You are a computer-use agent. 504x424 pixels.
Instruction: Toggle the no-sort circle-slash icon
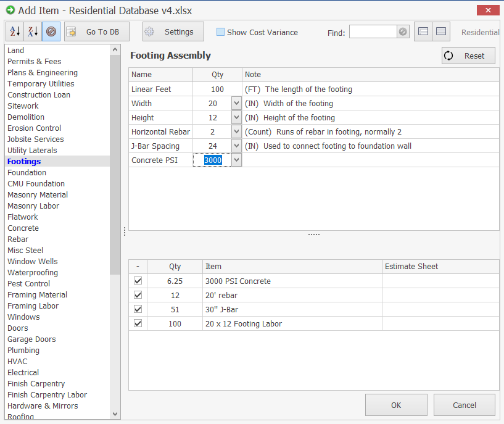51,31
